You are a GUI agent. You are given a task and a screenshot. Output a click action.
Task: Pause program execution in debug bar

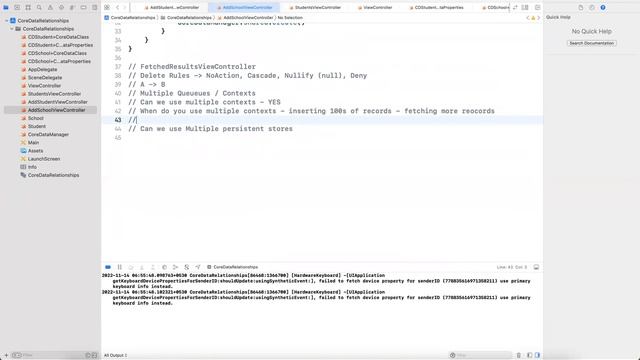click(120, 267)
